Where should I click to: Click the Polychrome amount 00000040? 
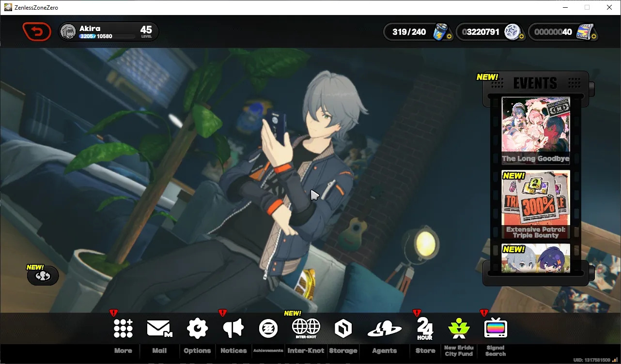pyautogui.click(x=553, y=32)
